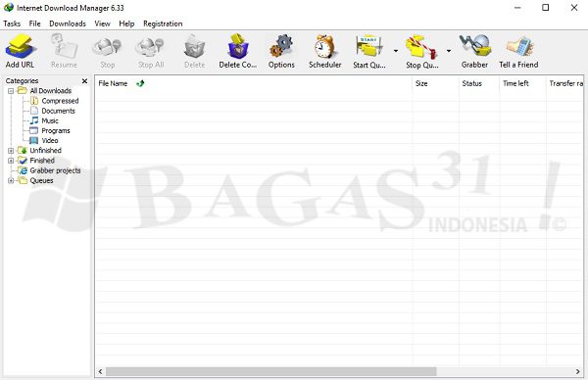The width and height of the screenshot is (588, 380).
Task: Minimize the Internet Download Manager window
Action: [517, 8]
